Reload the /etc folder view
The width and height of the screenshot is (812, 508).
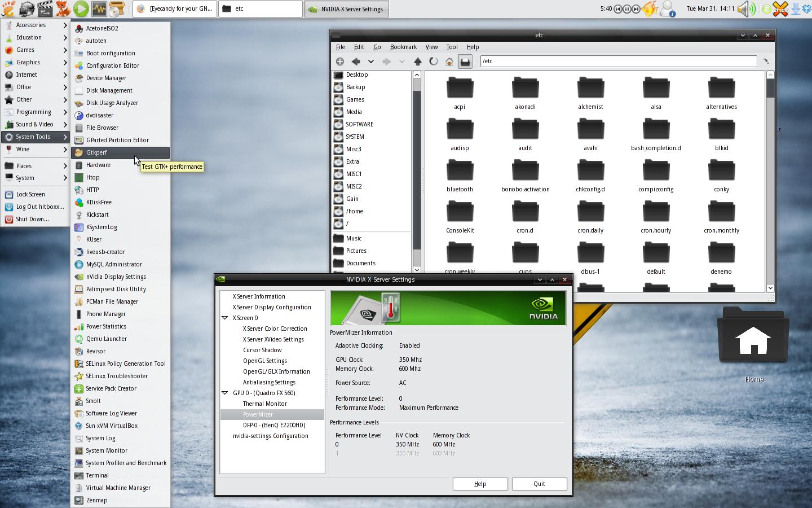click(434, 62)
